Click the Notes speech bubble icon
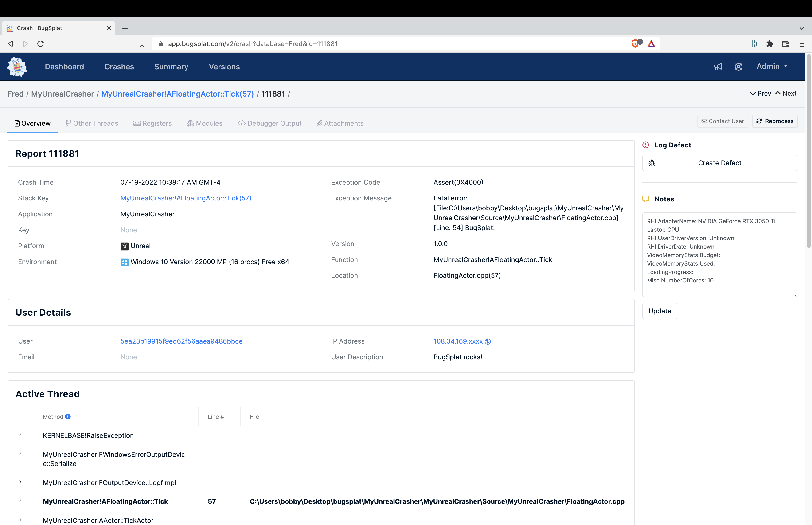812x525 pixels. click(x=646, y=199)
